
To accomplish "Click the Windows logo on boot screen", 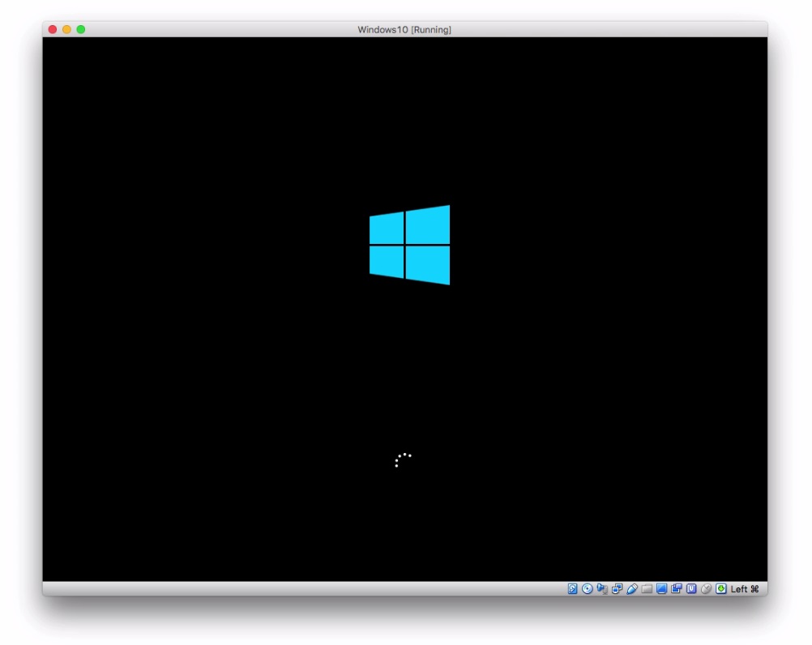I will (409, 245).
